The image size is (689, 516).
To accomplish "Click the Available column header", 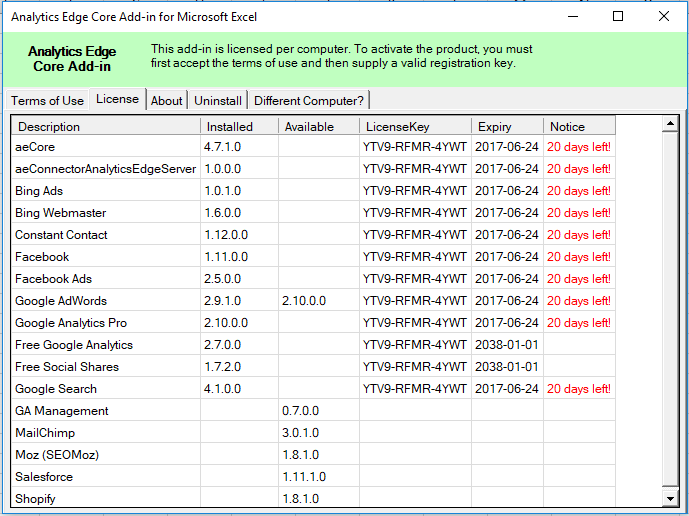I will tap(319, 127).
